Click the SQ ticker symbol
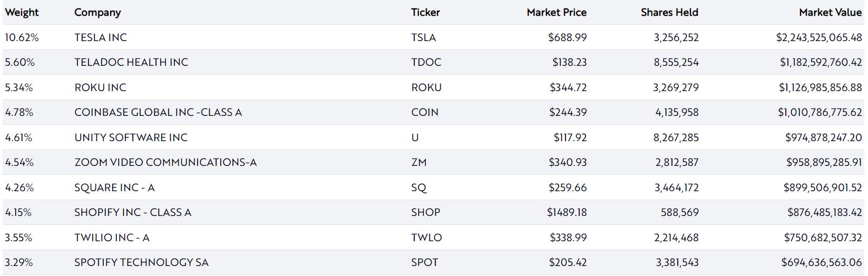Screen dimensions: 868x276 419,188
